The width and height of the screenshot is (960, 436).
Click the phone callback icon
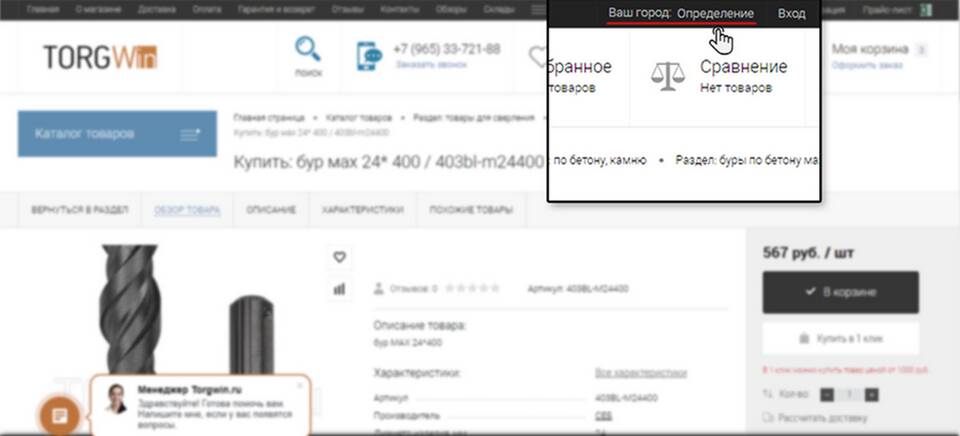[369, 56]
